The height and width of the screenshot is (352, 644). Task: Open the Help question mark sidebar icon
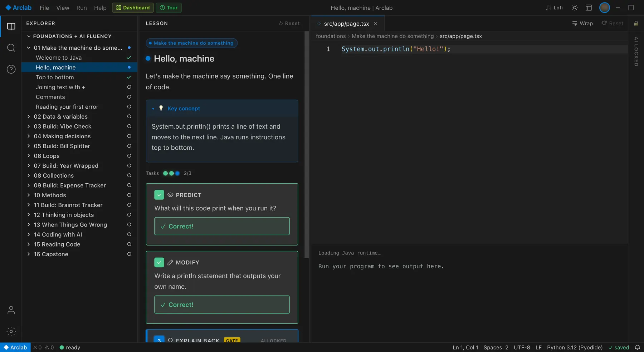(x=11, y=69)
